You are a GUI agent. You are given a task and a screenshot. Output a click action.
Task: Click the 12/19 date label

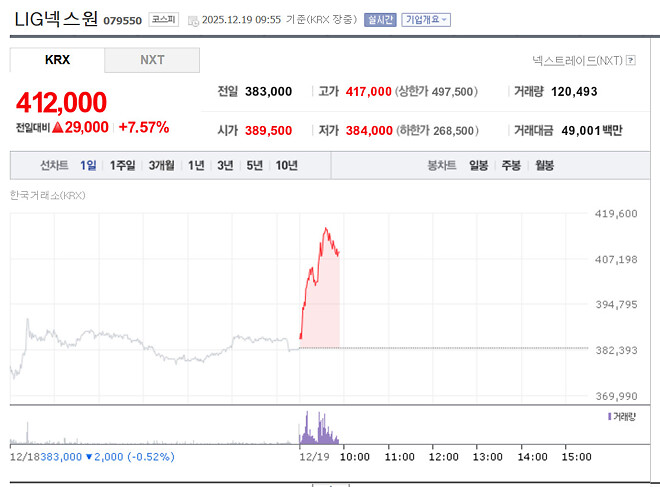click(314, 457)
